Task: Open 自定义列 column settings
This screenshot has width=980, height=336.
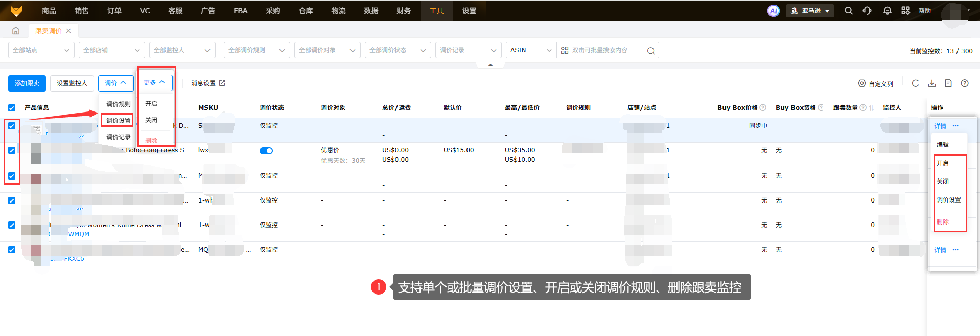Action: pyautogui.click(x=876, y=84)
